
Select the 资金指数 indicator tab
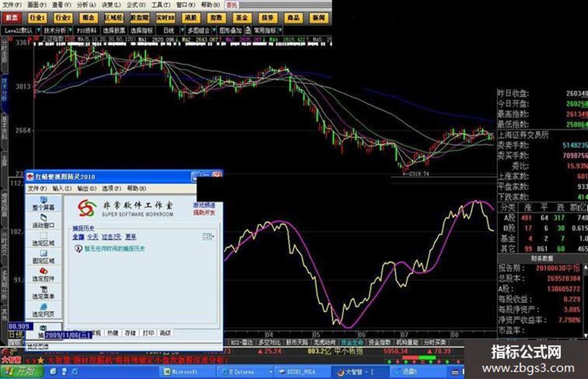click(x=380, y=342)
